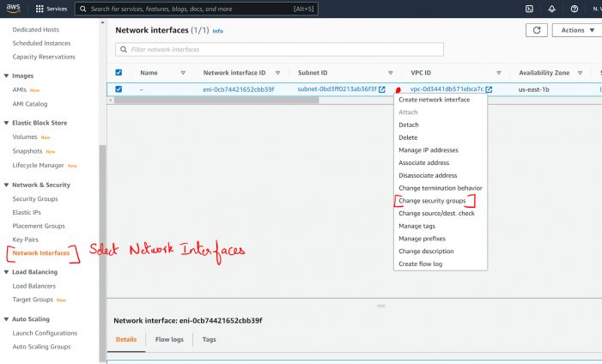The image size is (602, 364).
Task: Open the VPC ID external link icon
Action: coord(489,89)
